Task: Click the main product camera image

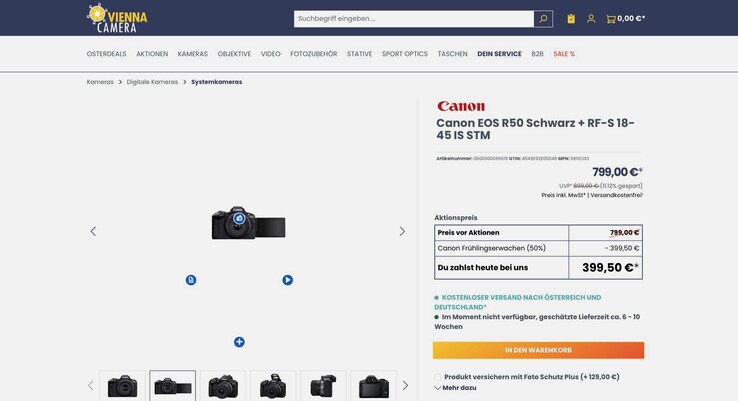Action: point(249,223)
